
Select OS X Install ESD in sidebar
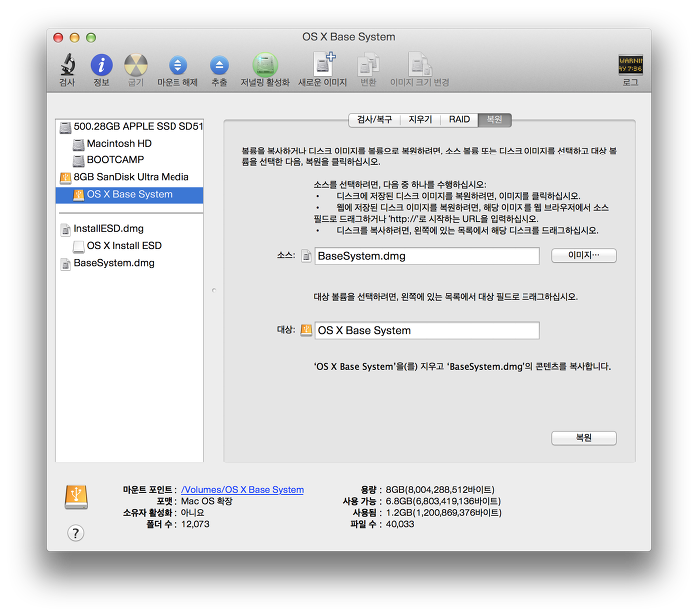[x=130, y=246]
